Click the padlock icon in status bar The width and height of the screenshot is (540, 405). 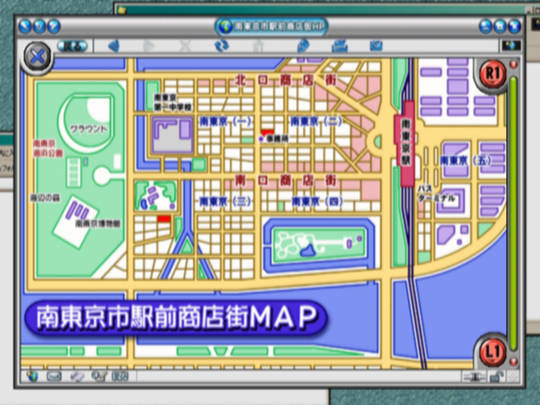(496, 377)
